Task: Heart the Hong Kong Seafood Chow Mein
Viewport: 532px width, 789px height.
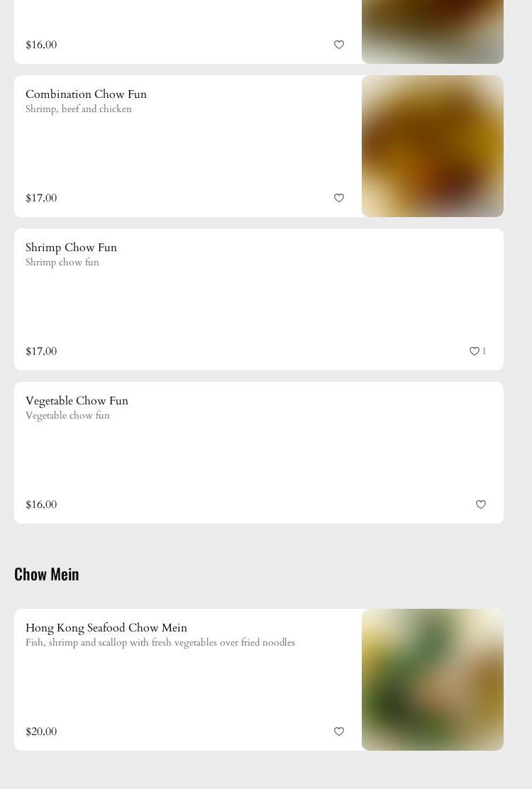Action: pos(339,732)
